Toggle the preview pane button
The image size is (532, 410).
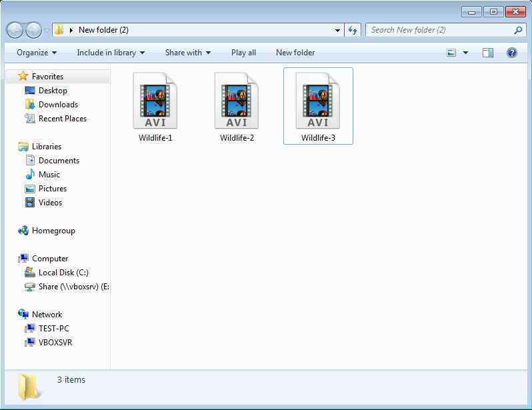click(488, 53)
